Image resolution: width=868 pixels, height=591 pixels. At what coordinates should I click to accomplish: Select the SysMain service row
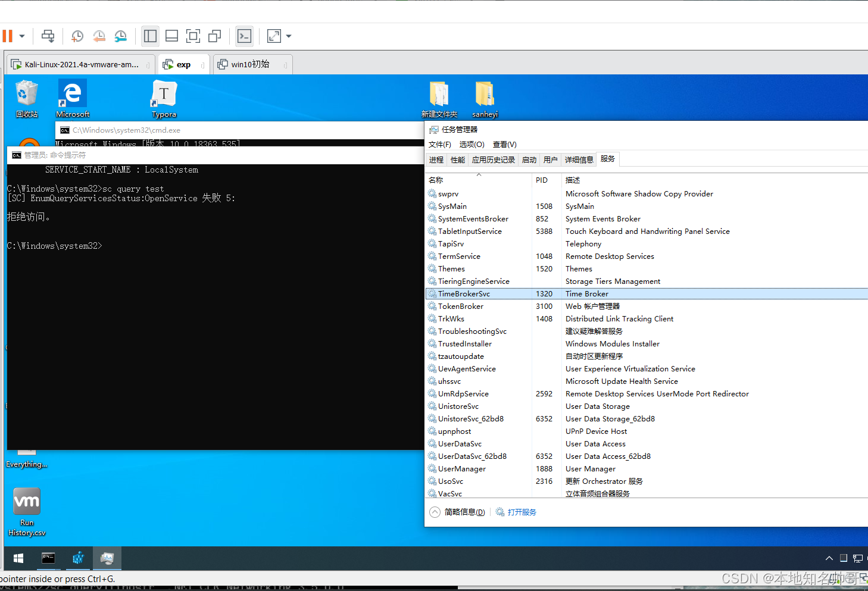pyautogui.click(x=647, y=206)
